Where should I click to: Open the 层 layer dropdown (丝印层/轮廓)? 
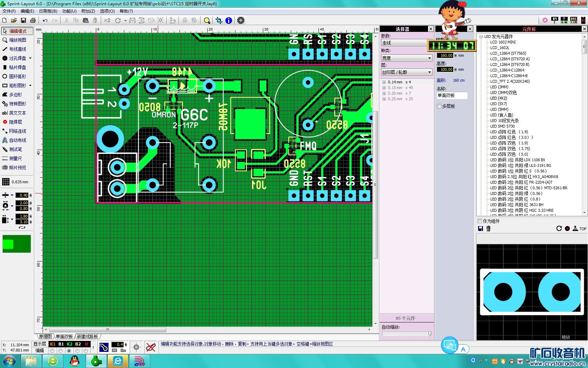click(407, 72)
